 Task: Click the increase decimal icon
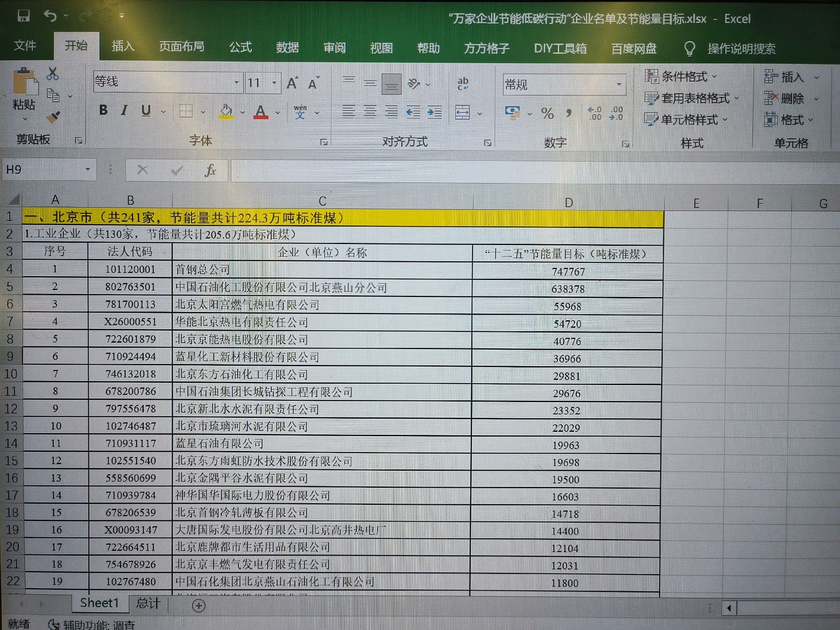pos(595,114)
